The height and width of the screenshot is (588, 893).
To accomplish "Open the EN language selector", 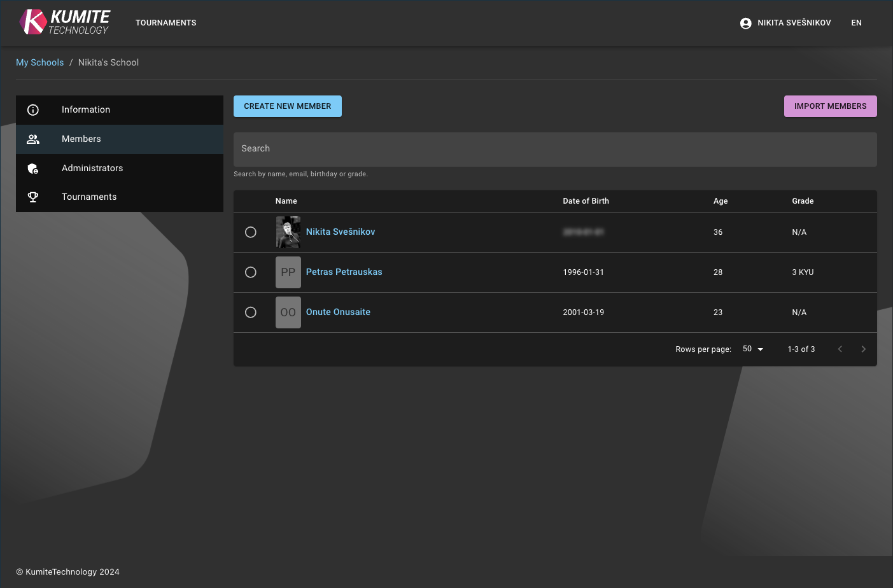I will pos(856,23).
